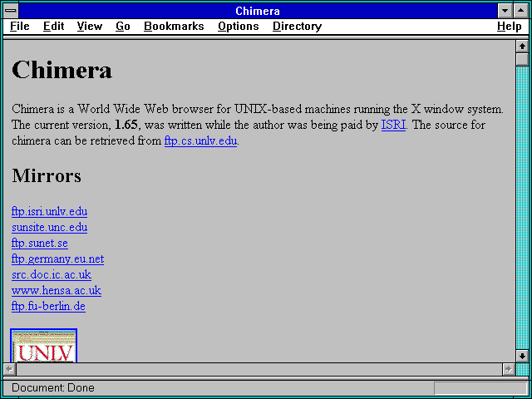The image size is (532, 399).
Task: Follow the ISRI hyperlink
Action: click(x=393, y=125)
